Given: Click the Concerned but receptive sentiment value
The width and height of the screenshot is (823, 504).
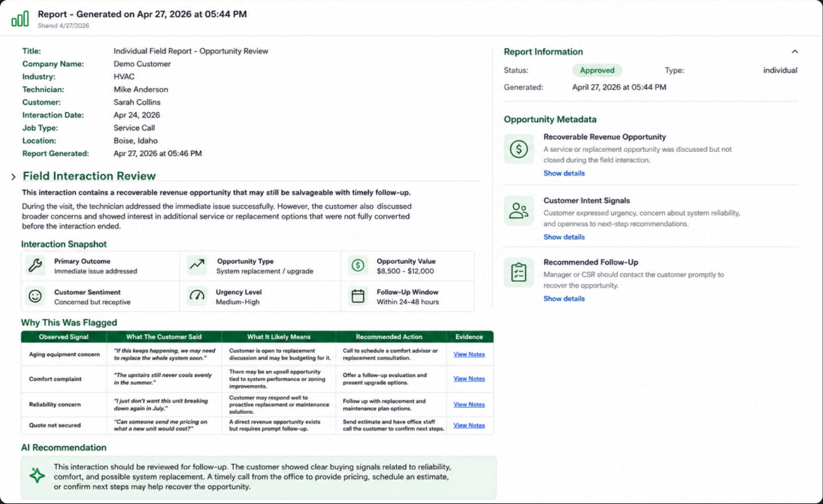Looking at the screenshot, I should pos(92,302).
